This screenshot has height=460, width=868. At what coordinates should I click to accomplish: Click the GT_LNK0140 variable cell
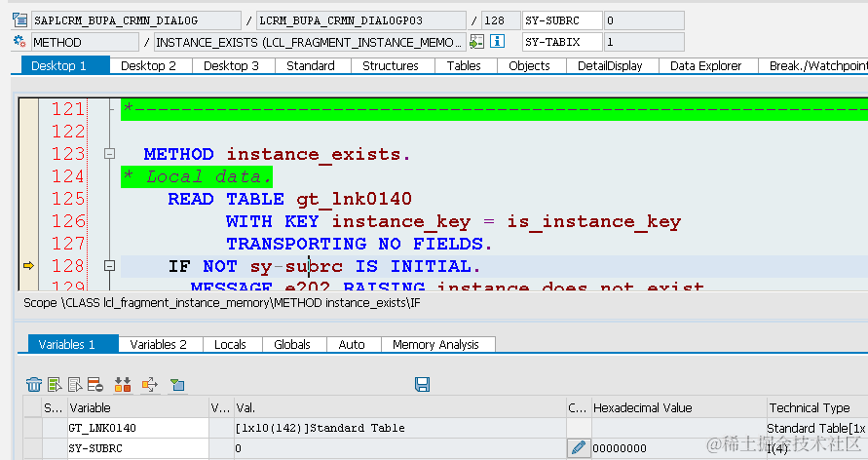pyautogui.click(x=137, y=428)
